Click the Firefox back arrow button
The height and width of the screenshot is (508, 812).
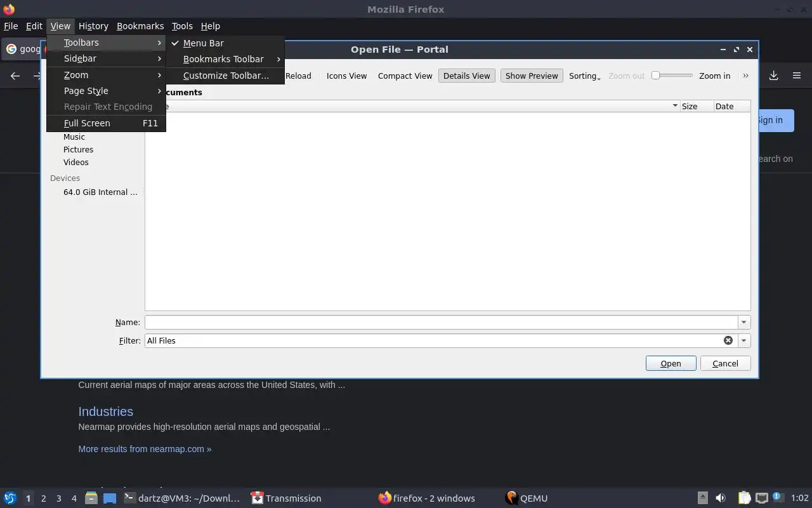pyautogui.click(x=15, y=76)
